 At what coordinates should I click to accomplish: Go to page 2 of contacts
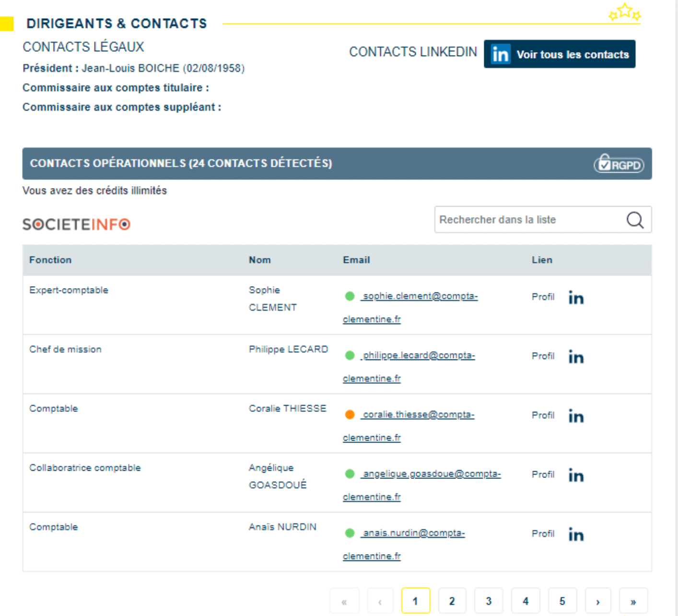452,601
